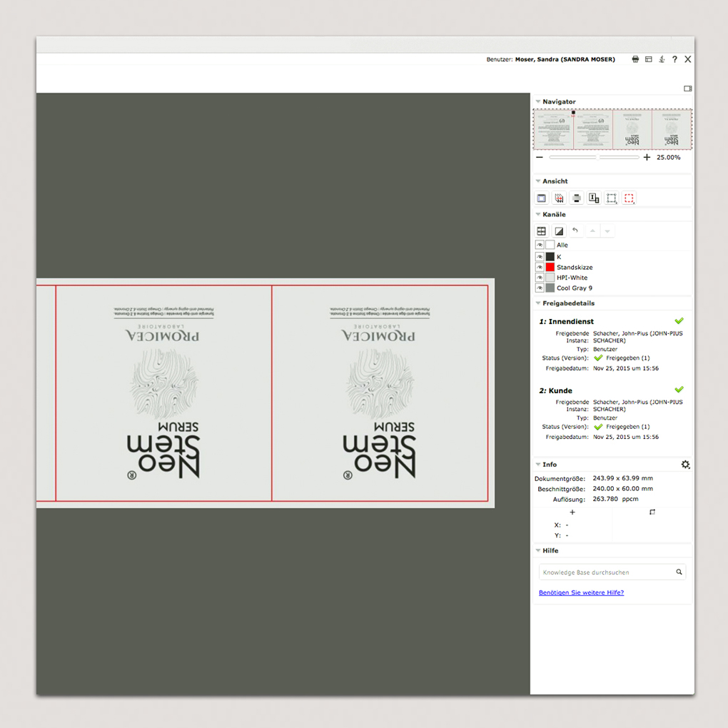This screenshot has width=728, height=728.
Task: Click the HPI-White color swatch
Action: (550, 277)
